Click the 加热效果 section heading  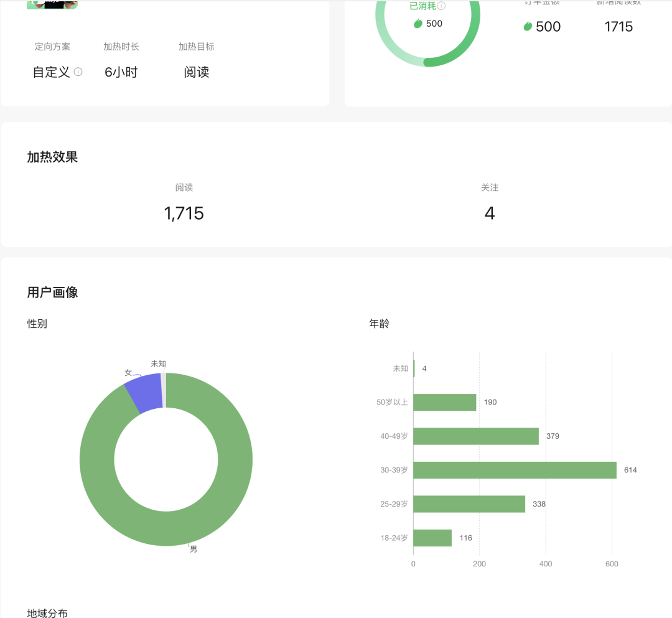(52, 157)
